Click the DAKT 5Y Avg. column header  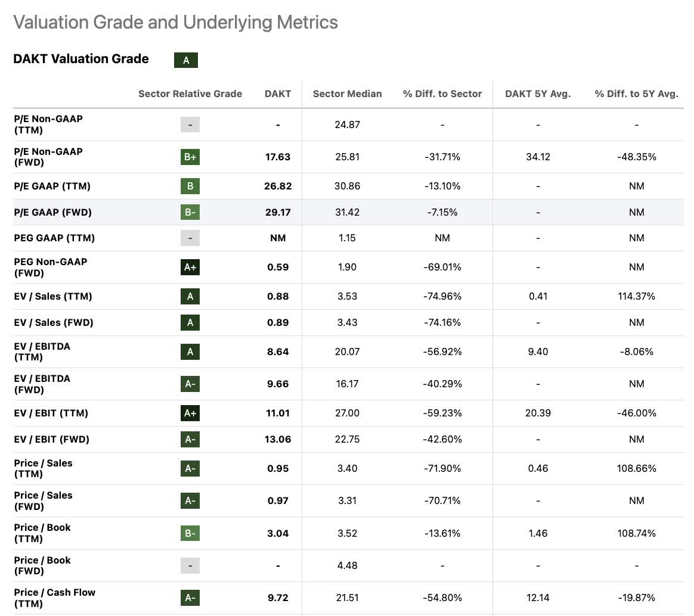click(538, 94)
